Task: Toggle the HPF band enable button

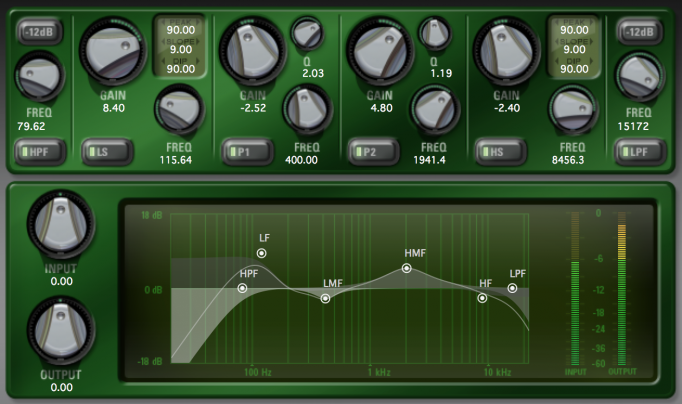Action: point(40,152)
